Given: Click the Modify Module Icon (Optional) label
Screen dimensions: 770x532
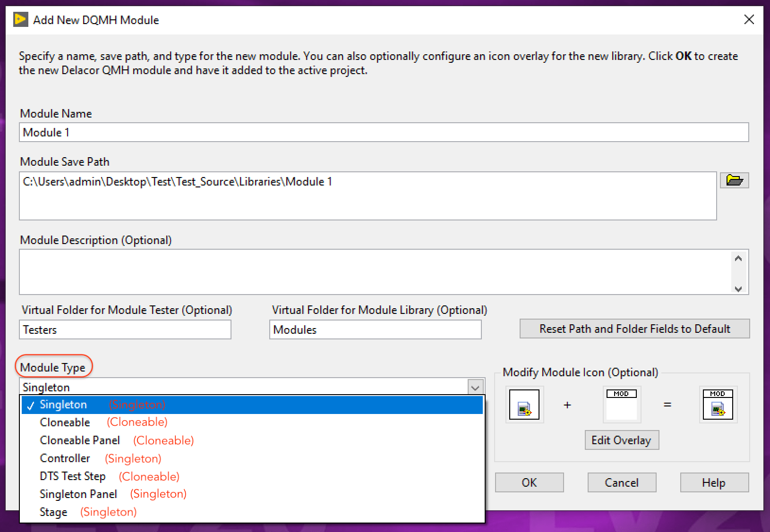Looking at the screenshot, I should coord(580,372).
